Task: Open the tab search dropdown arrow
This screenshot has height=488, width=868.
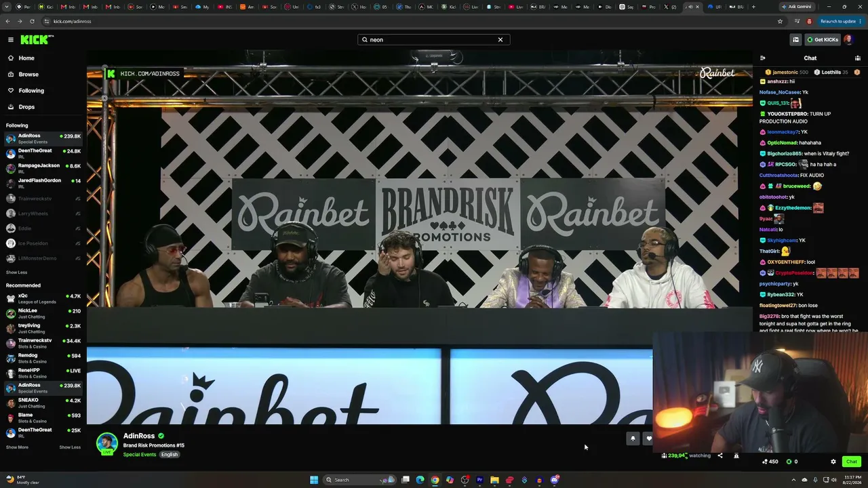Action: [7, 7]
